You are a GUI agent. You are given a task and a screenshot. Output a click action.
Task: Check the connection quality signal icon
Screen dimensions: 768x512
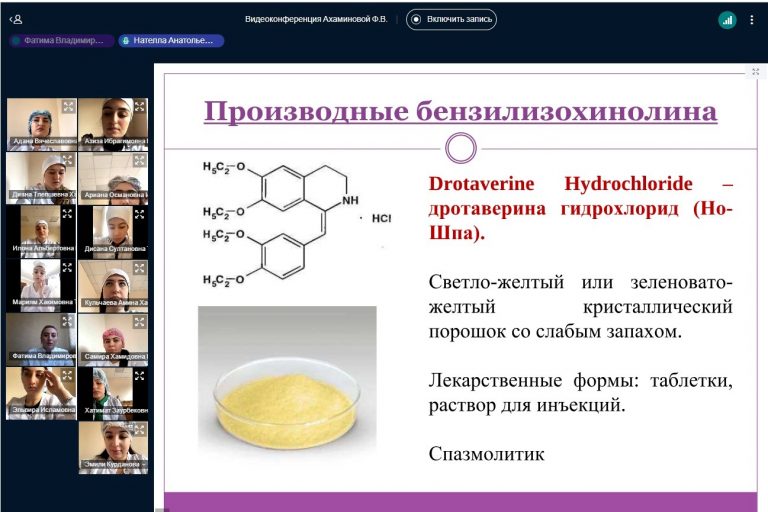pyautogui.click(x=727, y=20)
